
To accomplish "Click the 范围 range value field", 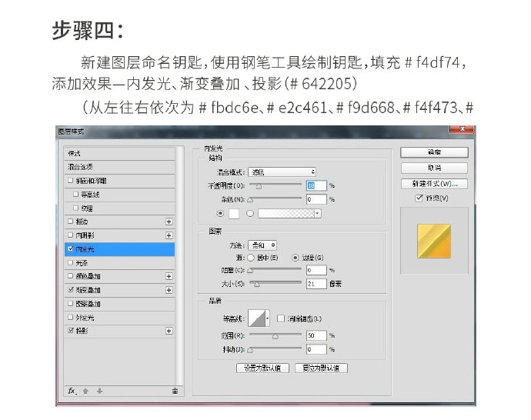I will tap(316, 335).
